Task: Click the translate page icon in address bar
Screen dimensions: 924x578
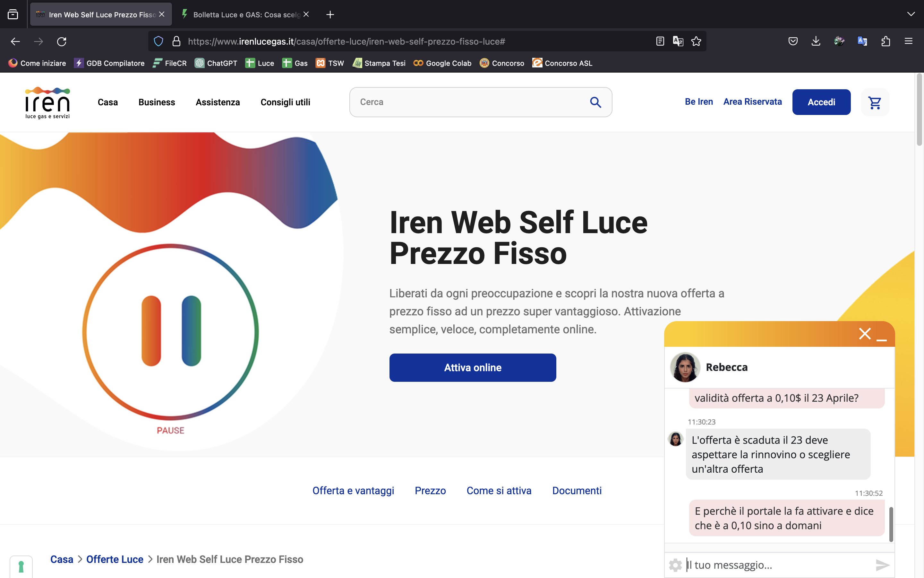Action: click(x=678, y=41)
